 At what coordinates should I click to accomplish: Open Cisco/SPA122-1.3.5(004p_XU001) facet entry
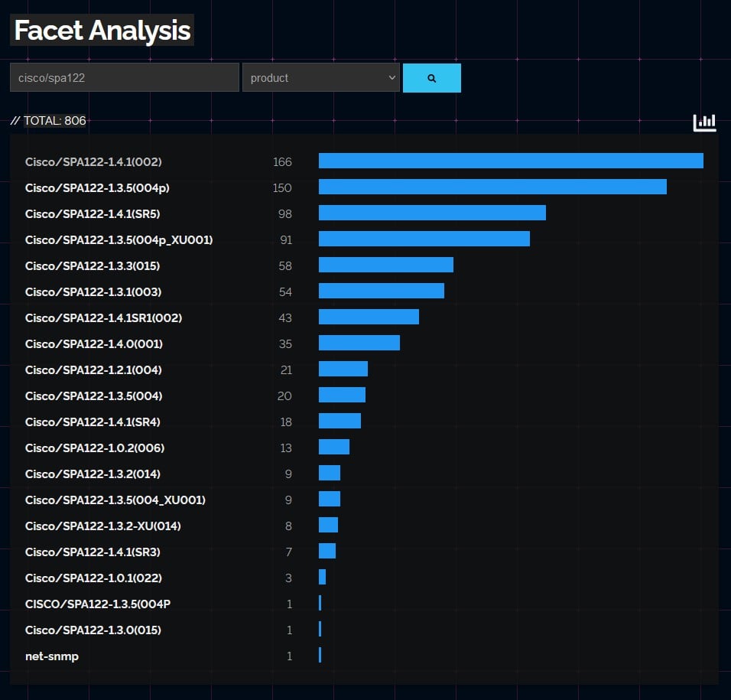coord(119,240)
